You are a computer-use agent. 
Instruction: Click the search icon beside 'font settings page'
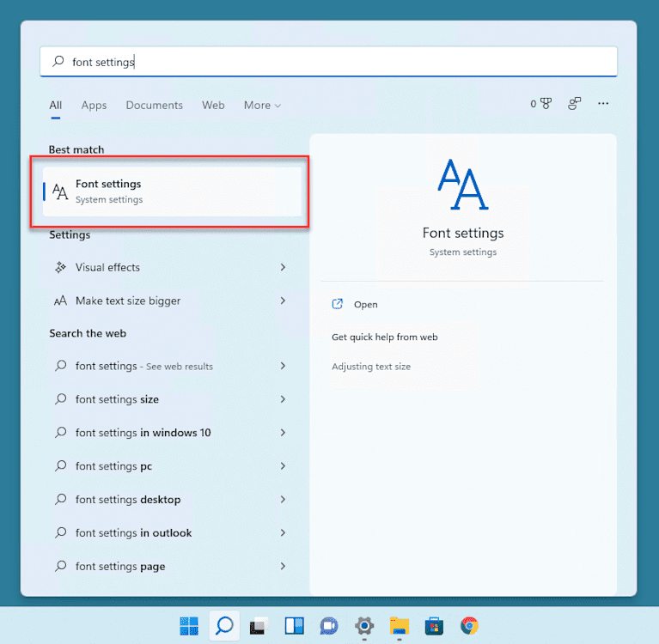(x=60, y=566)
